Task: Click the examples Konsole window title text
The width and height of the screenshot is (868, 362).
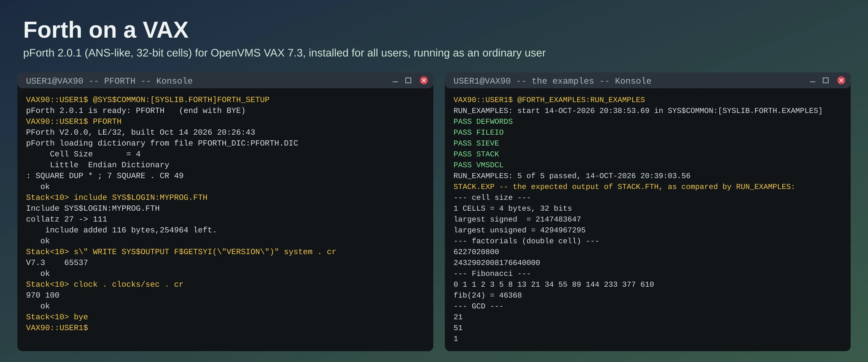Action: click(552, 81)
